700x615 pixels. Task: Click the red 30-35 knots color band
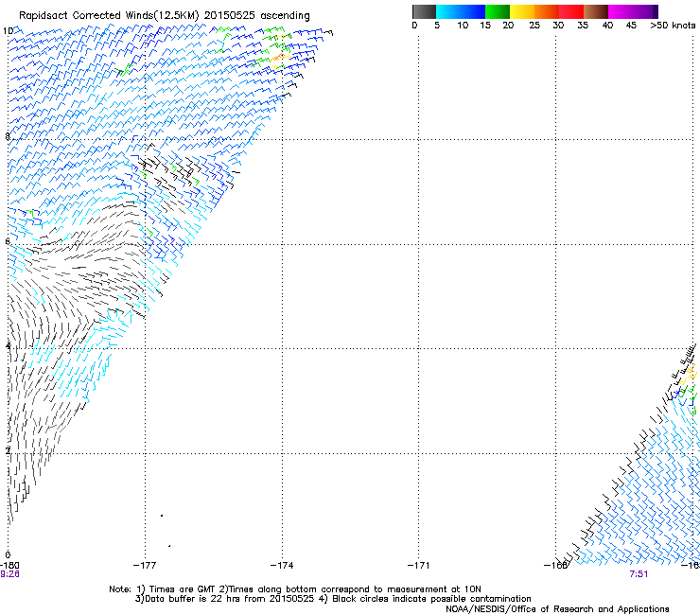coord(571,11)
